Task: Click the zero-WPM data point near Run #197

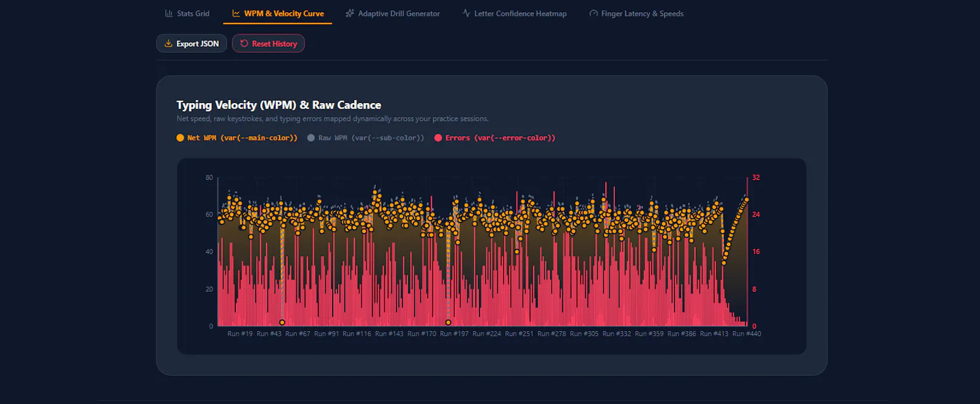Action: pyautogui.click(x=448, y=322)
